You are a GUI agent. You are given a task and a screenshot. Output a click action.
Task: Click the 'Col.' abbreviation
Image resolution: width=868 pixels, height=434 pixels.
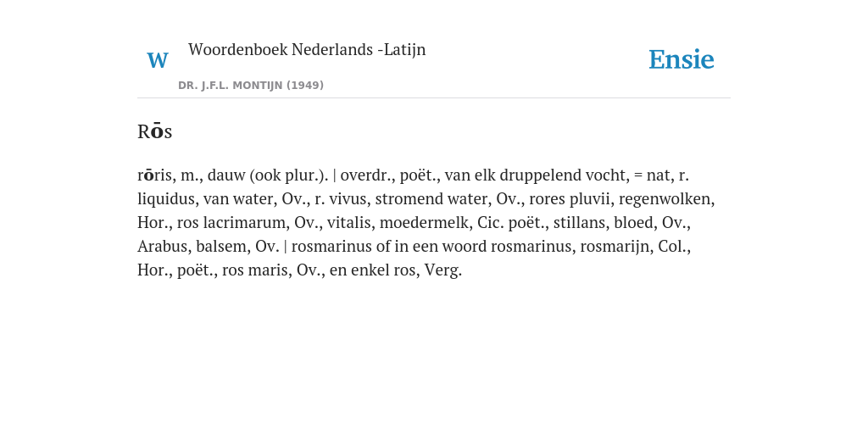[674, 247]
